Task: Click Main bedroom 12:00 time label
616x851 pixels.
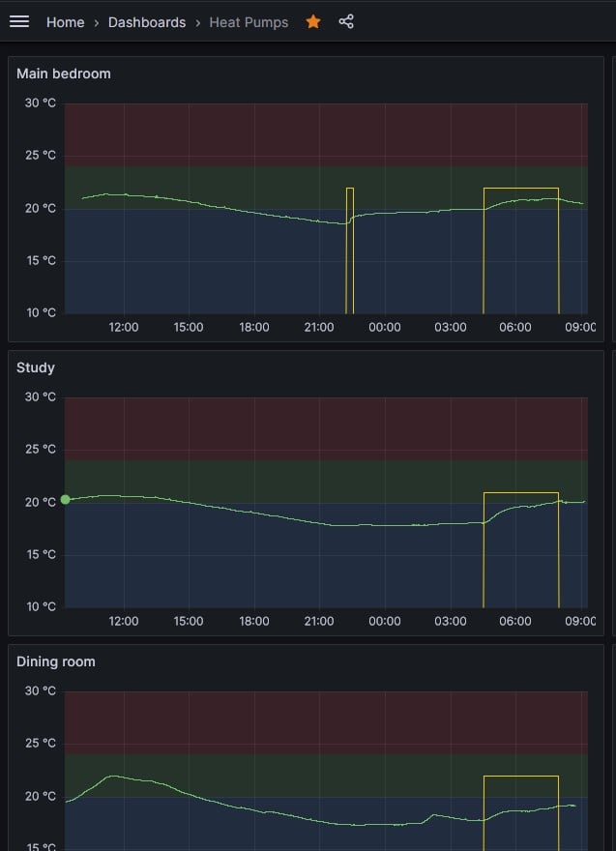Action: [x=124, y=327]
